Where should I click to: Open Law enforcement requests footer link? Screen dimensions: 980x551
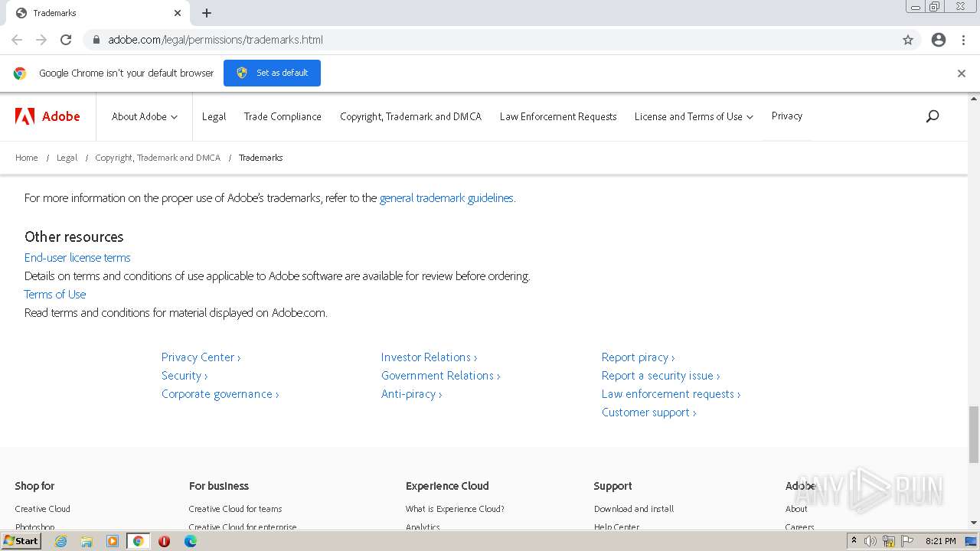(x=671, y=394)
